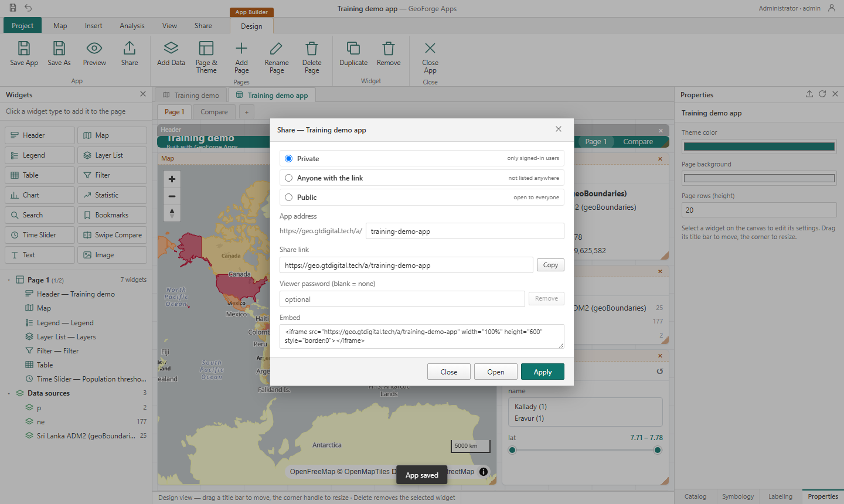Collapse the Data sources tree node
Viewport: 844px width, 504px height.
(x=9, y=393)
